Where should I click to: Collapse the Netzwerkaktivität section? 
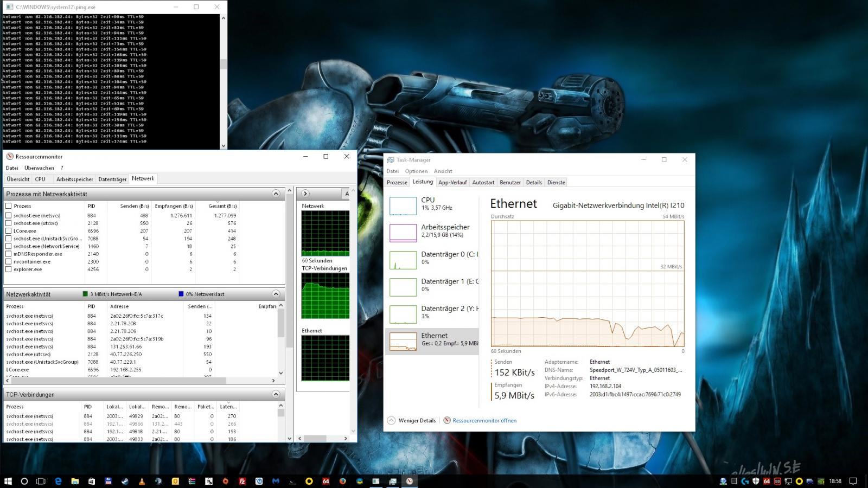coord(276,294)
